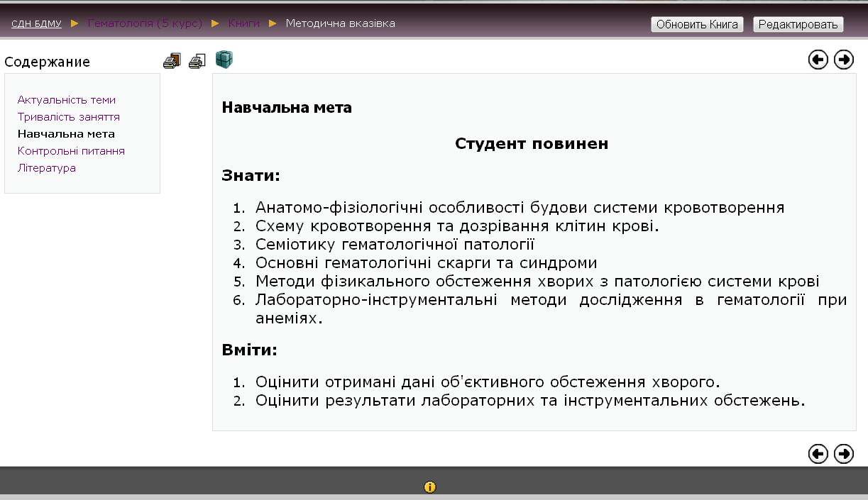
Task: Click the Обновить Книга button
Action: (x=697, y=24)
